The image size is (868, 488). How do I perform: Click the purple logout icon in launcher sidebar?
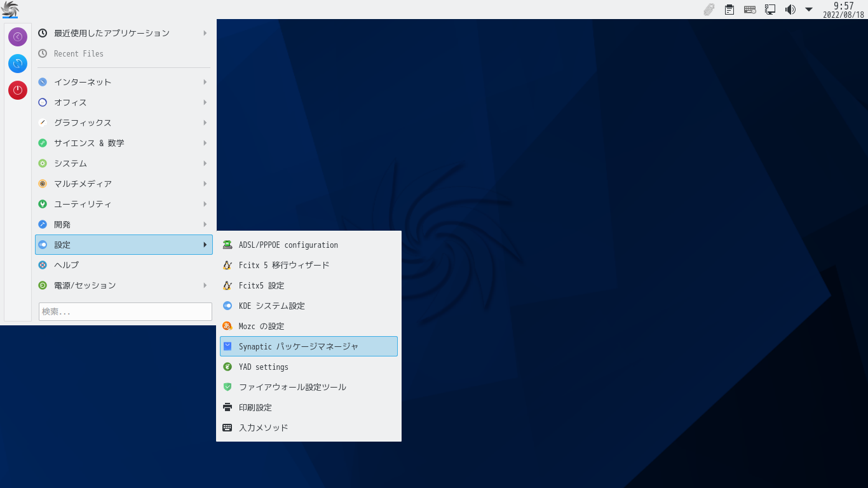pos(18,37)
